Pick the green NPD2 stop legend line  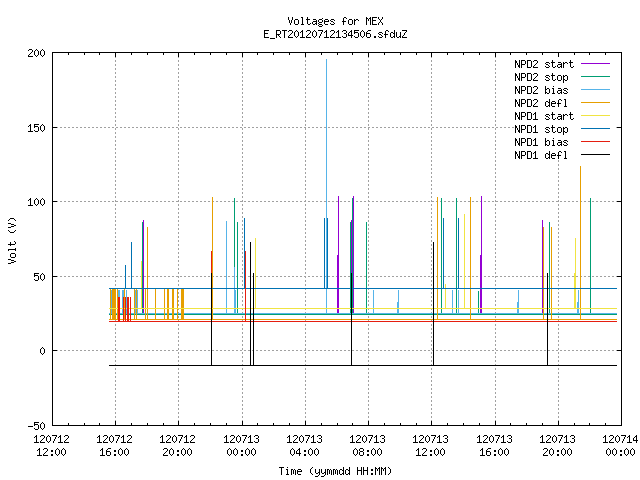(595, 77)
